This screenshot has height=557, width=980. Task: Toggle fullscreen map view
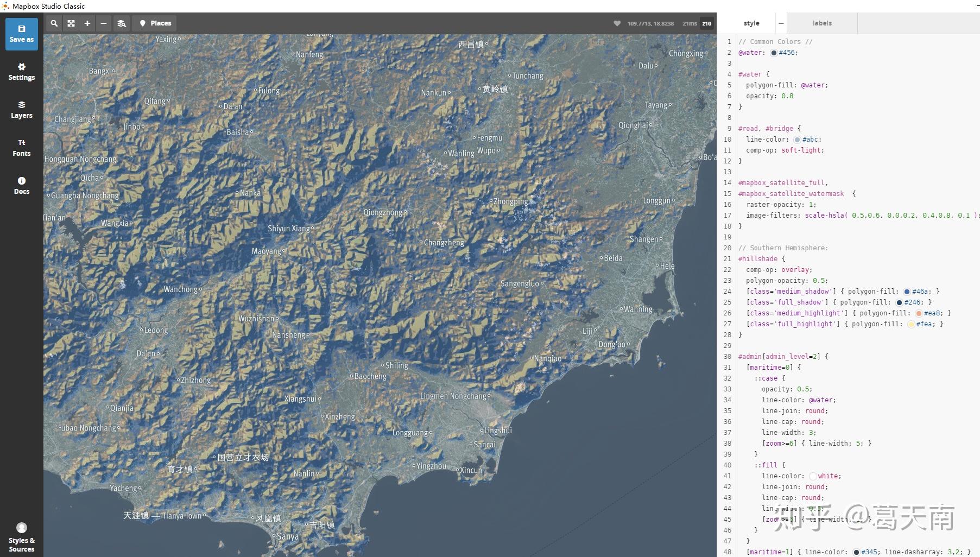pyautogui.click(x=71, y=23)
